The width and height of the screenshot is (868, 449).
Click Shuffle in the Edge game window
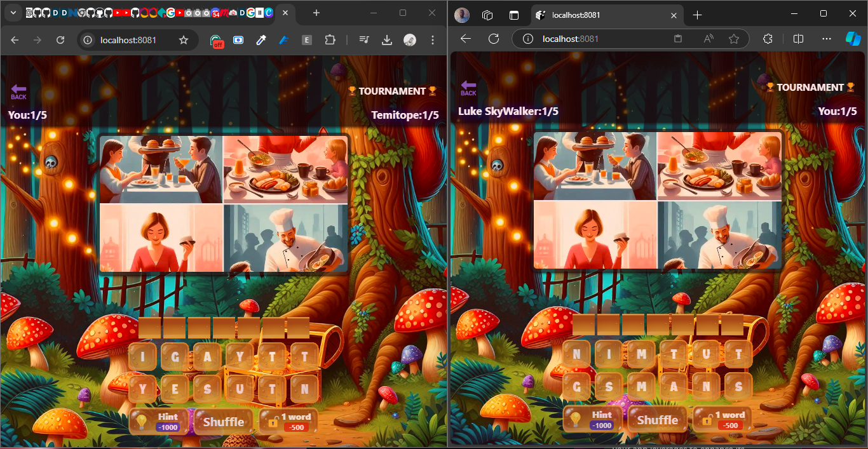coord(658,420)
